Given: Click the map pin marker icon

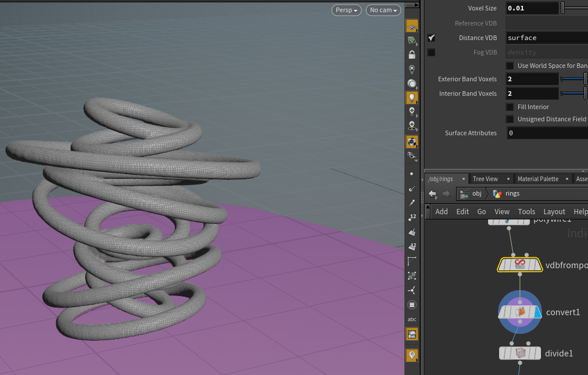Looking at the screenshot, I should (x=412, y=355).
